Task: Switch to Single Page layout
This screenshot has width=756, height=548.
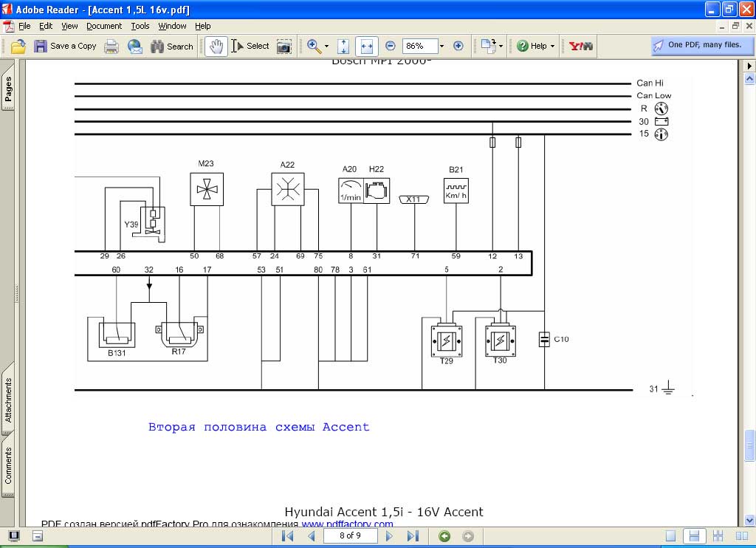Action: [670, 536]
